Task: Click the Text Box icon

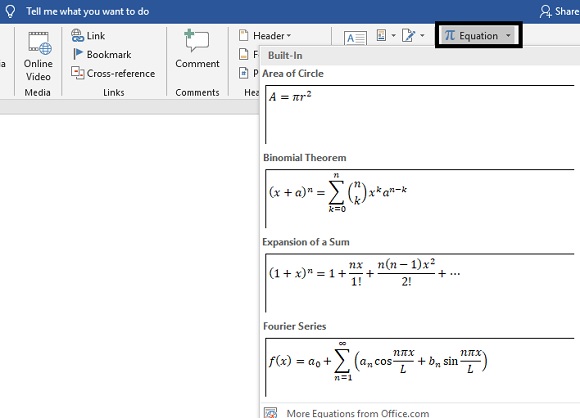Action: point(355,38)
